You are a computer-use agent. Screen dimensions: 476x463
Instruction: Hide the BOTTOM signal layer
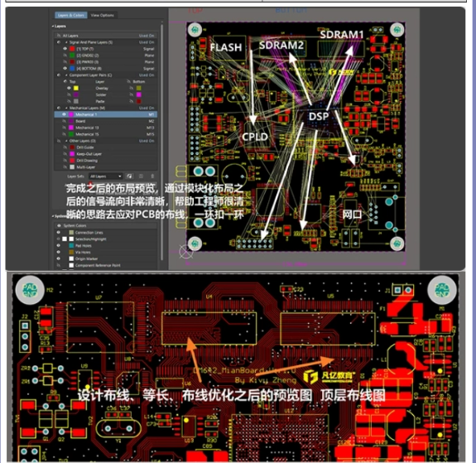[65, 69]
